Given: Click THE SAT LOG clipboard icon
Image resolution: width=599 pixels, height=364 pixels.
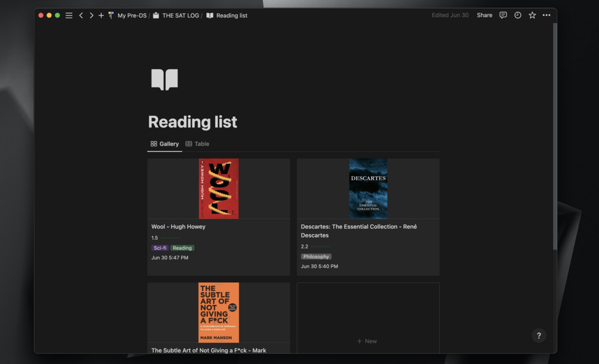Looking at the screenshot, I should (156, 15).
